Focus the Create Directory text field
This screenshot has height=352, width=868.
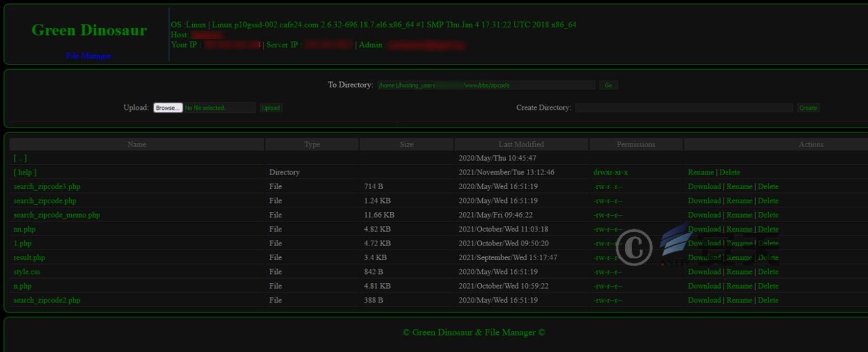pos(684,108)
